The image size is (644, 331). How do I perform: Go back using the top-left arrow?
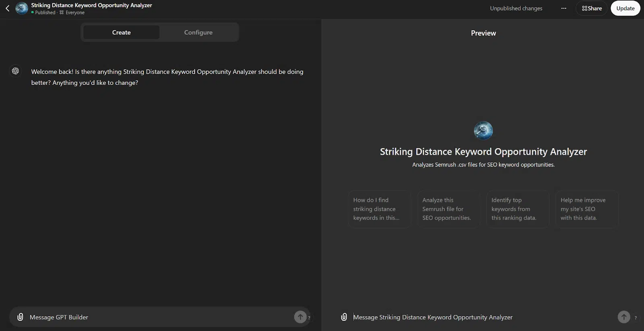coord(7,8)
